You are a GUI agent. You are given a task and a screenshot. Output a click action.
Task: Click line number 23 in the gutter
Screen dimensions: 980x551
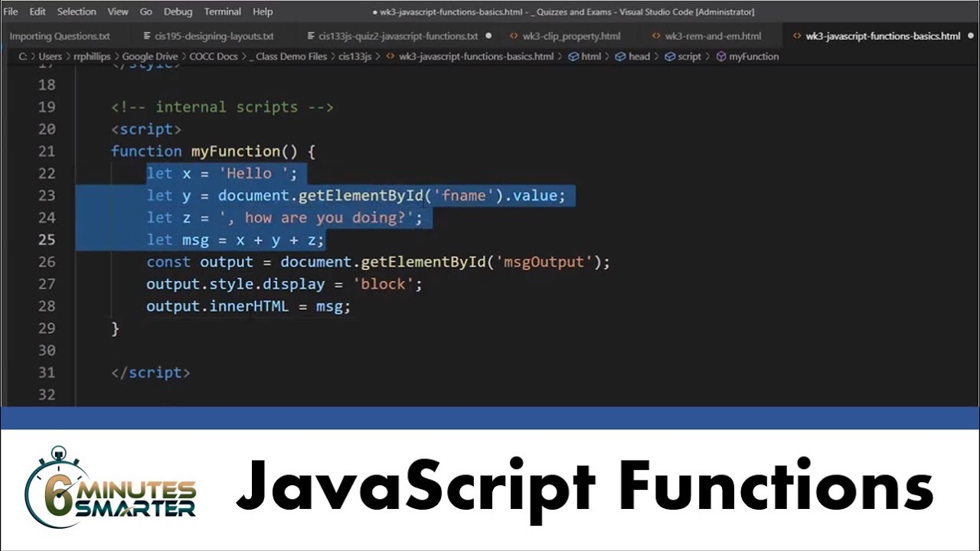[x=46, y=196]
